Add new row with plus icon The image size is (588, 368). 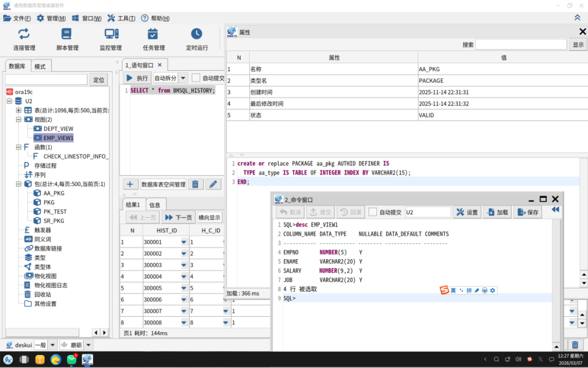pyautogui.click(x=130, y=184)
